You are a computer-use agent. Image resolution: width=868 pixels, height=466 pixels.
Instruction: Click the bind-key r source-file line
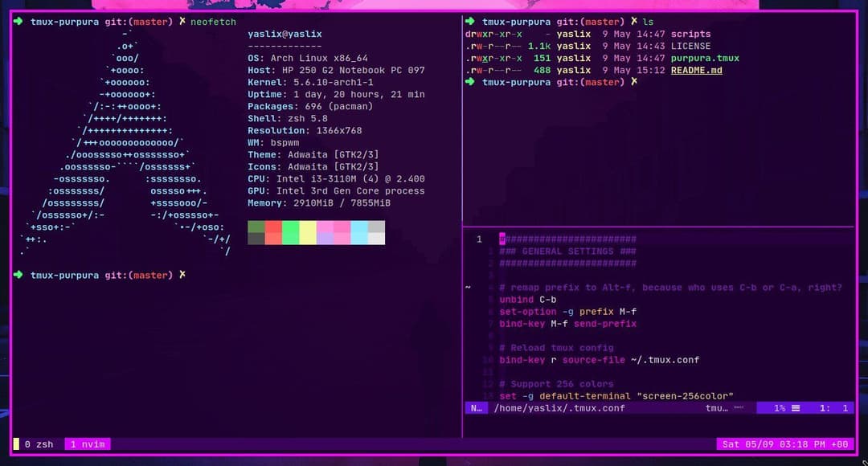coord(600,360)
